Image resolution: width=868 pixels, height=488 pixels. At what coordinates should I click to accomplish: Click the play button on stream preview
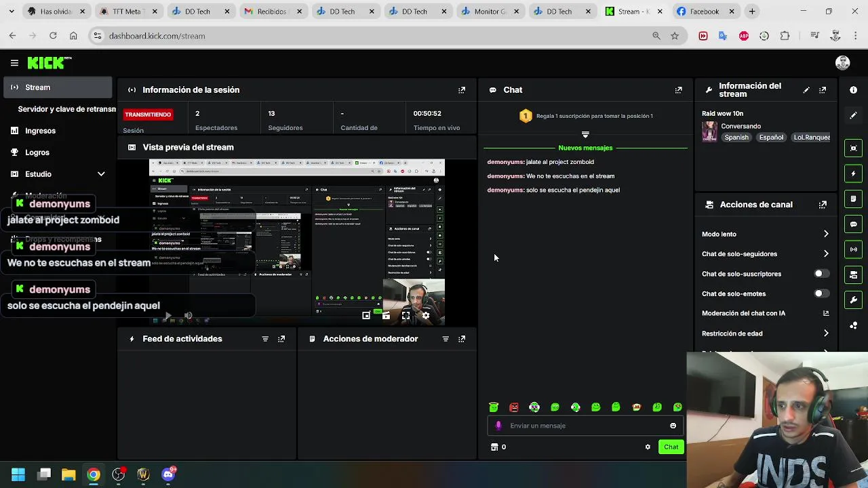(168, 316)
